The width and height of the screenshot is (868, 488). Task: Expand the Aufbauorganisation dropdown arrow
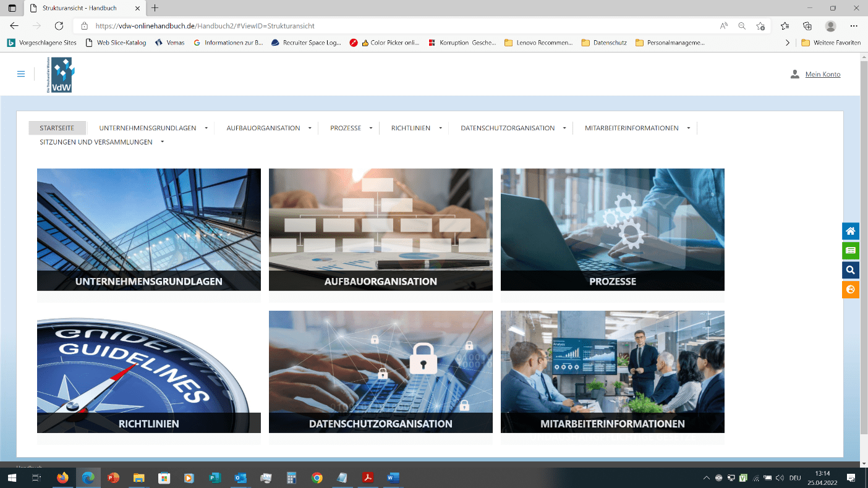point(310,128)
